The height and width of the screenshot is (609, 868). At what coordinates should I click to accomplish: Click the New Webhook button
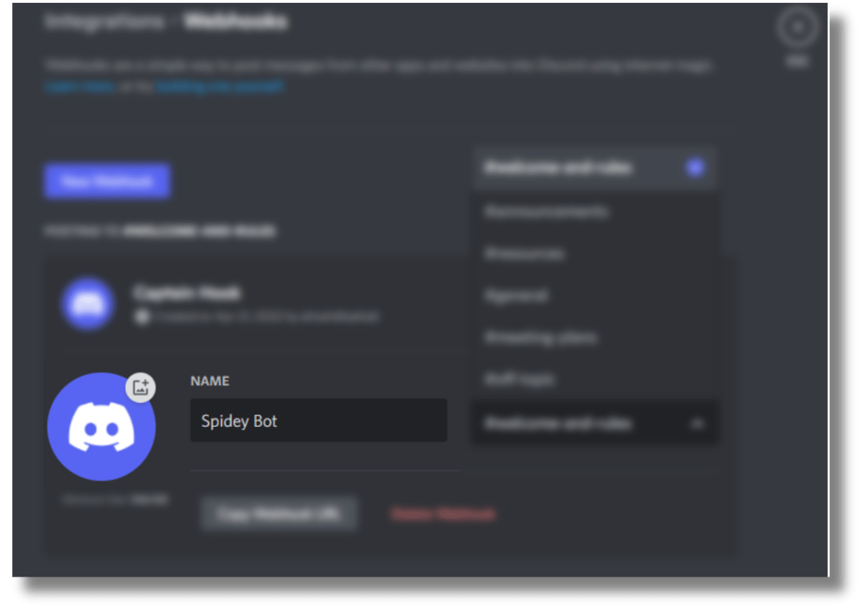coord(107,181)
